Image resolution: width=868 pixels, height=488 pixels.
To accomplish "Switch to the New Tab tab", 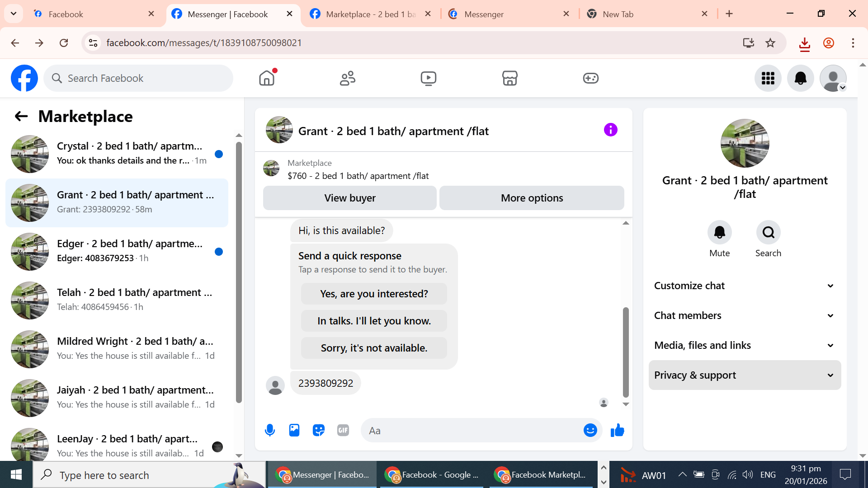I will [x=647, y=14].
